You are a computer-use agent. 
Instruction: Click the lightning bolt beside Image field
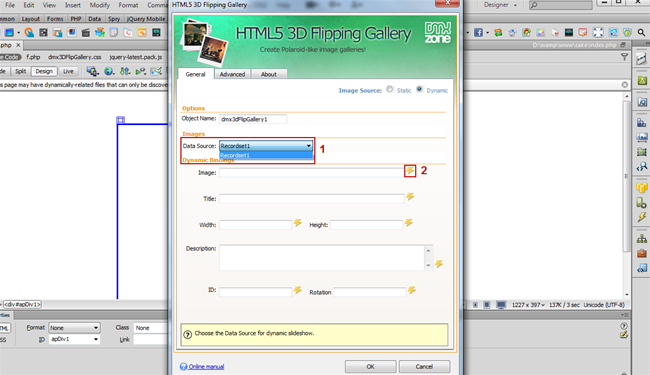[410, 171]
